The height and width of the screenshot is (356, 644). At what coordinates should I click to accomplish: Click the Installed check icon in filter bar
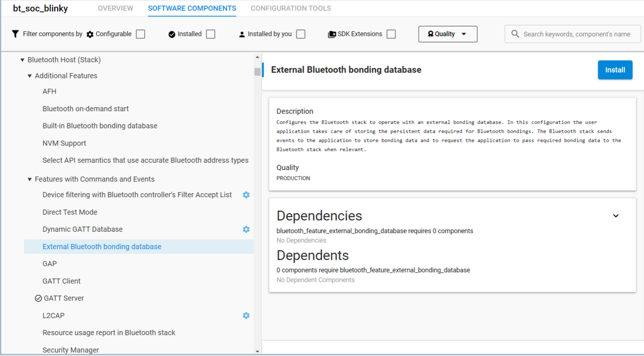pos(172,34)
